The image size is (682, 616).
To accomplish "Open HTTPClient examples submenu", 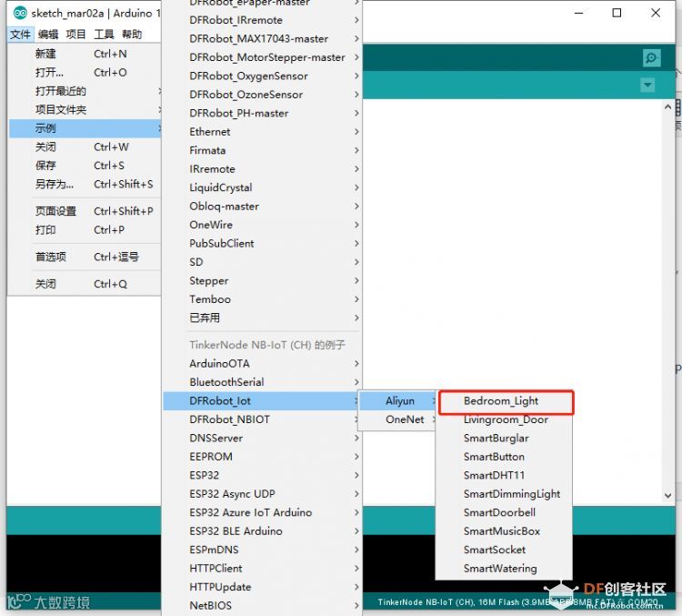I will click(x=262, y=569).
